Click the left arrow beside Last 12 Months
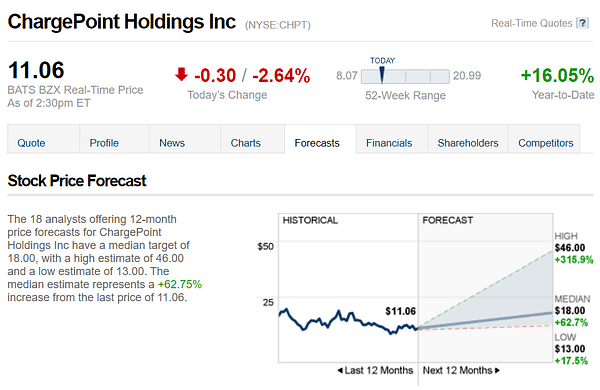Viewport: 600px width, 390px height. click(x=340, y=370)
